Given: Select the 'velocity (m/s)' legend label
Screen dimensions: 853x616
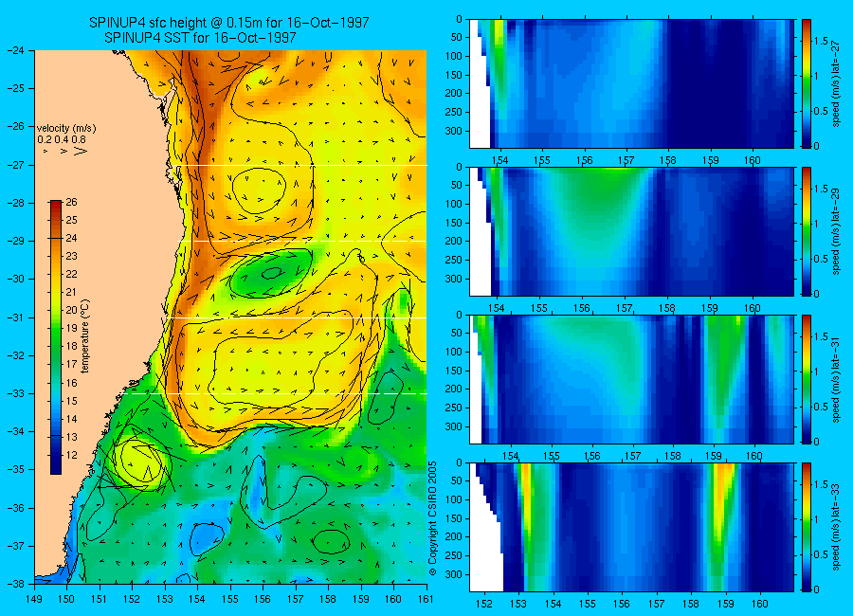Looking at the screenshot, I should pyautogui.click(x=65, y=129).
